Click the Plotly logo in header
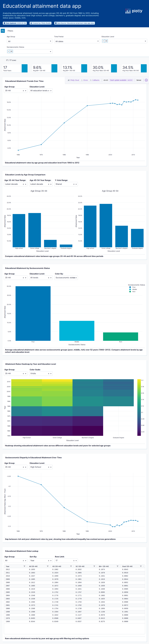The height and width of the screenshot is (644, 149). pyautogui.click(x=134, y=11)
